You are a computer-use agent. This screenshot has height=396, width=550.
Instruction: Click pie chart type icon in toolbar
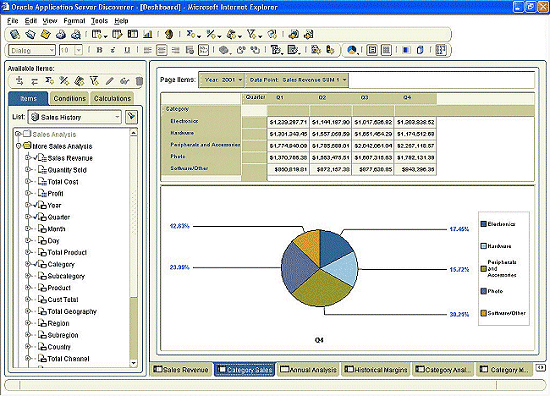[x=352, y=50]
